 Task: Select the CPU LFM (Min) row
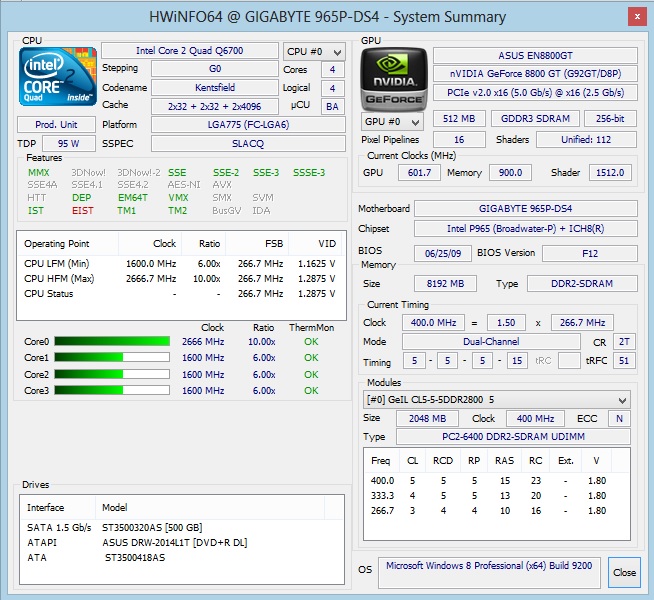click(x=180, y=264)
